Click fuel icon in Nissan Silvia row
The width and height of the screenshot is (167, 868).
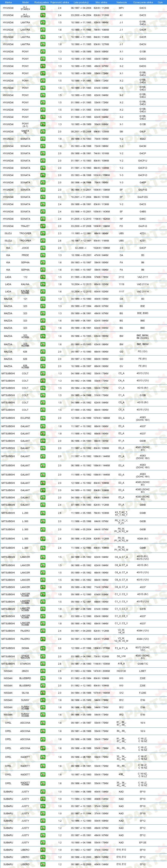click(x=43, y=693)
